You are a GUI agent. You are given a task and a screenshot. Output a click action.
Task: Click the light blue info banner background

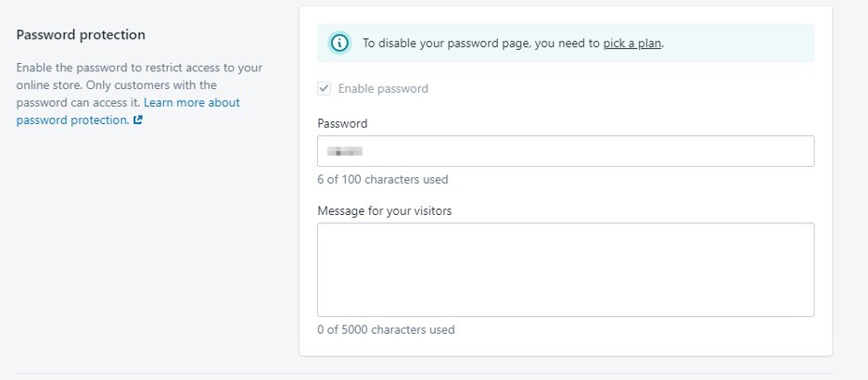[x=736, y=43]
